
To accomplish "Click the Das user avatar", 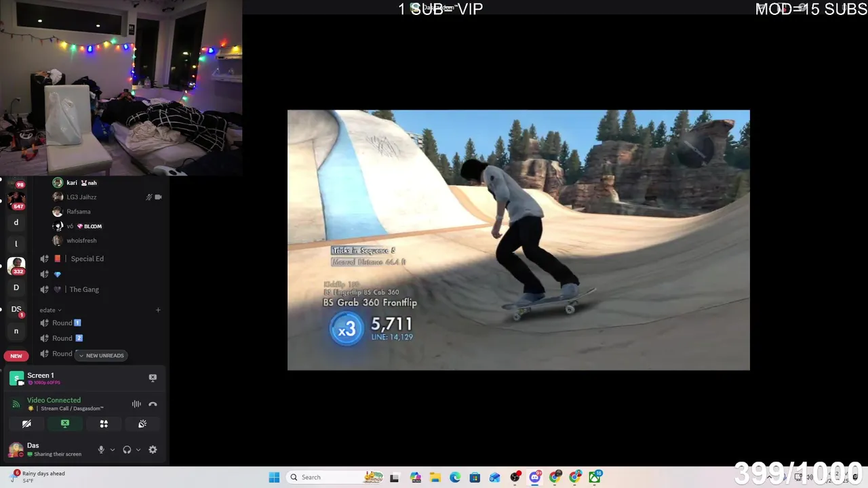I will coord(15,449).
